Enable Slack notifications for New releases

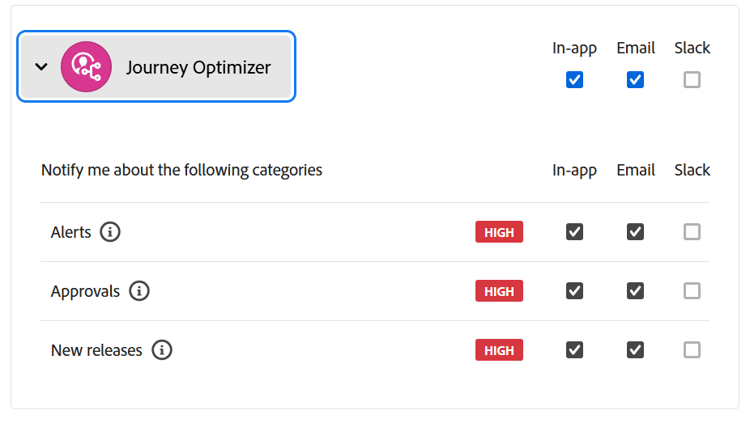click(x=692, y=350)
